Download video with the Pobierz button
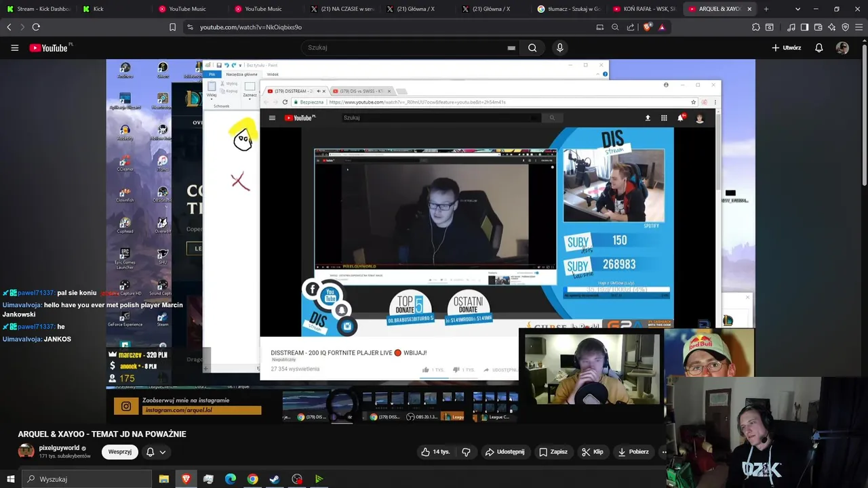This screenshot has width=868, height=488. (633, 452)
